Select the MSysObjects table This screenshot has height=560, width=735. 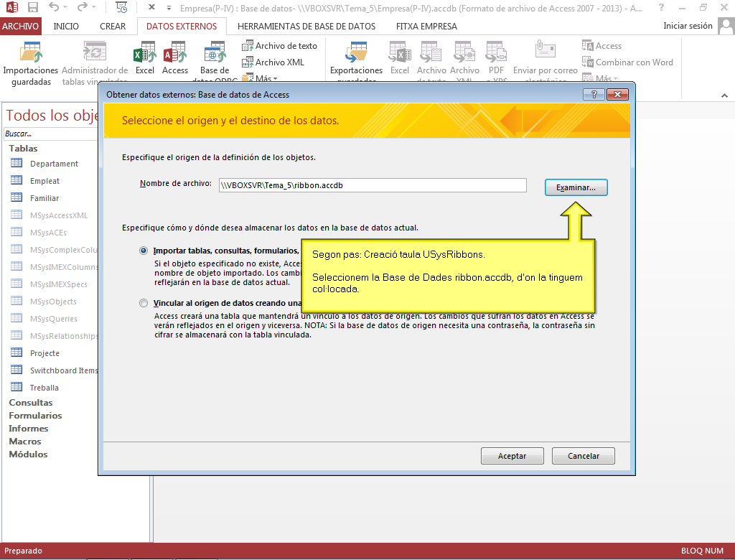click(x=53, y=302)
